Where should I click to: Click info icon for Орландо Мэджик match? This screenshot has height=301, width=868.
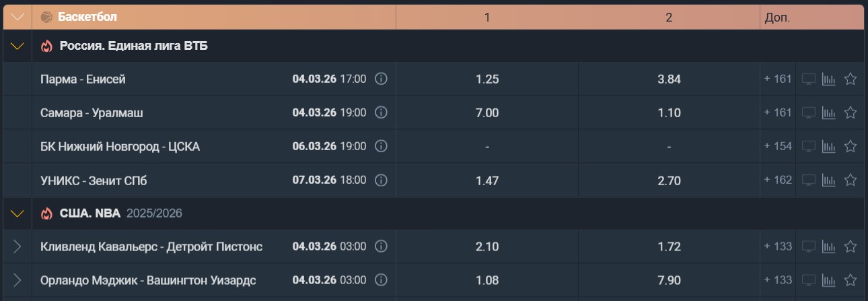tap(381, 280)
